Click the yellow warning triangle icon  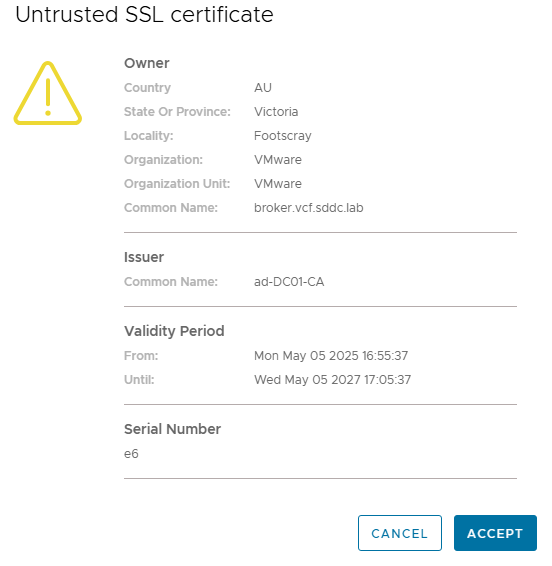click(x=48, y=93)
